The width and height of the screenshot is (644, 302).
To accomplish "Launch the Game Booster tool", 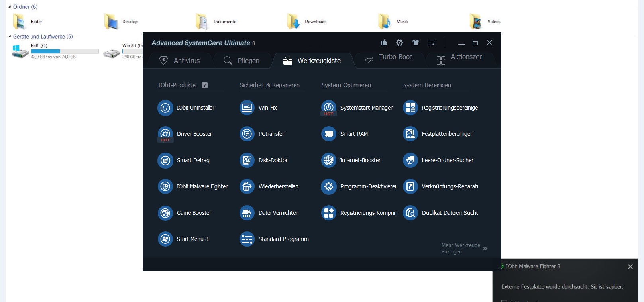I will pyautogui.click(x=185, y=213).
